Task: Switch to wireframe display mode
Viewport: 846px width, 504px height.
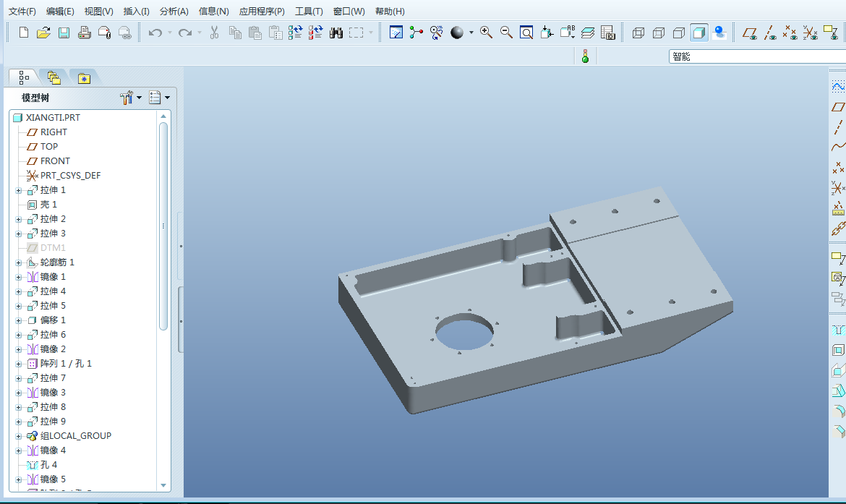Action: [638, 33]
